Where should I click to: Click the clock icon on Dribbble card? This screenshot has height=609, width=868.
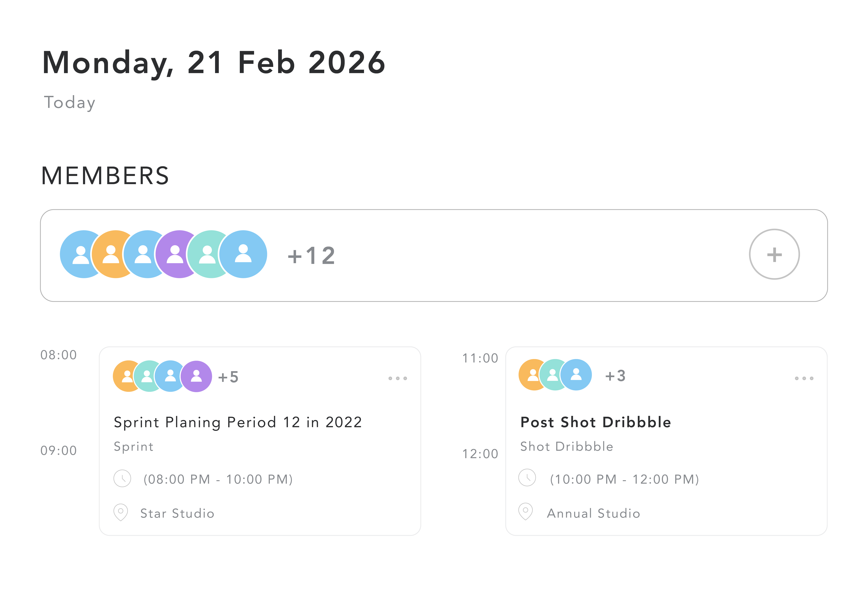coord(527,478)
